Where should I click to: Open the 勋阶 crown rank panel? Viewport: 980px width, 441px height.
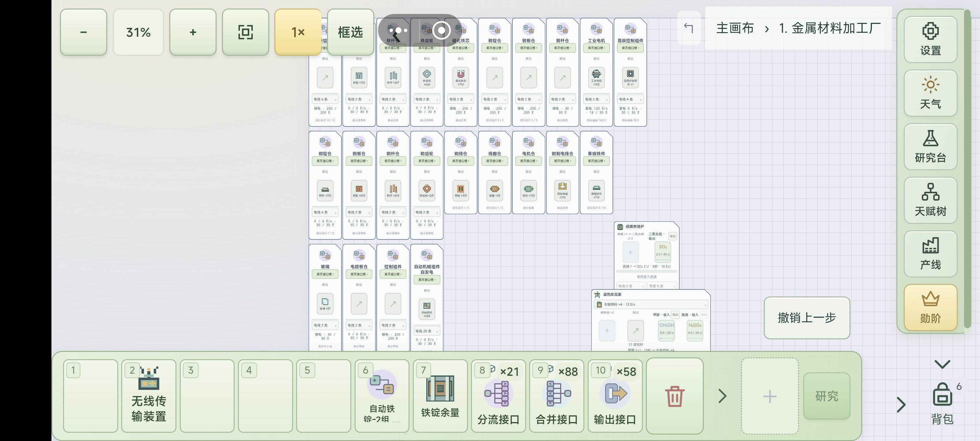coord(930,307)
